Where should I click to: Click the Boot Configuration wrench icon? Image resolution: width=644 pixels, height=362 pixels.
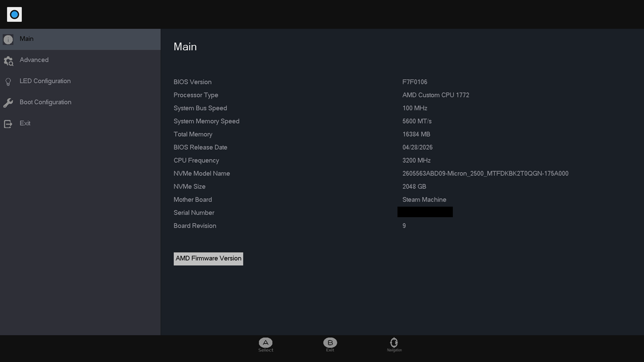coord(8,103)
